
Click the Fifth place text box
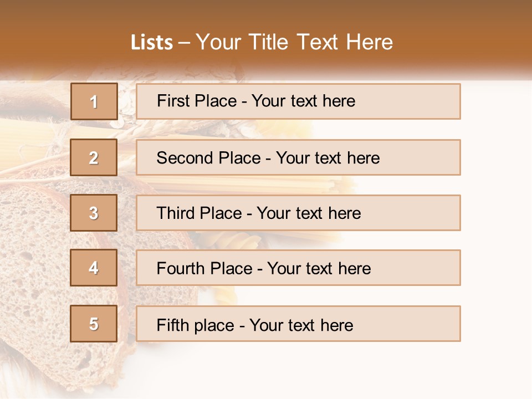pyautogui.click(x=298, y=324)
